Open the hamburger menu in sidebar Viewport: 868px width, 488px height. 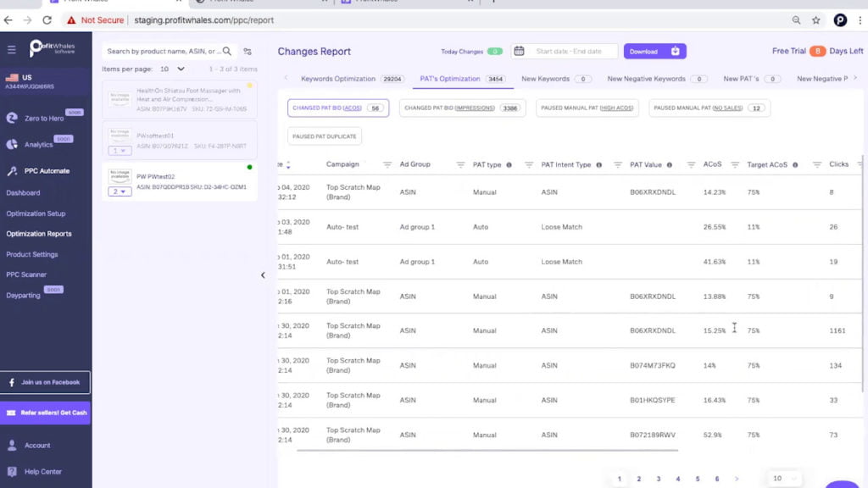tap(12, 50)
